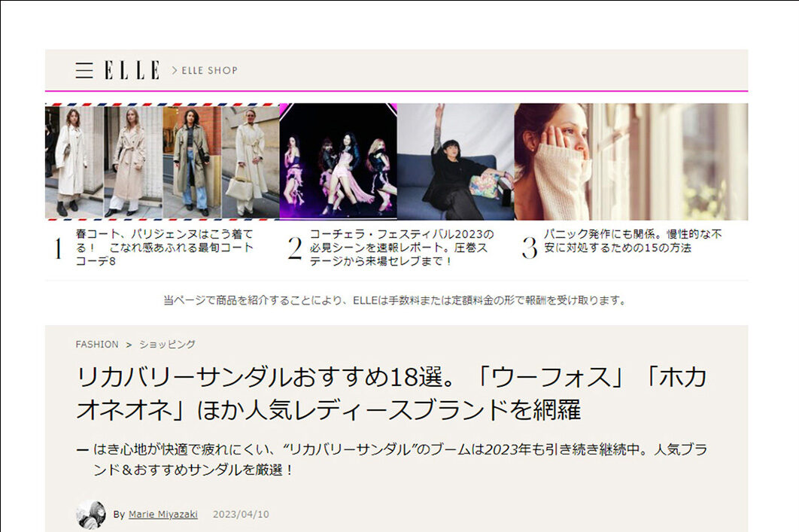Go to ELLE SHOP
This screenshot has width=799, height=532.
pos(209,71)
